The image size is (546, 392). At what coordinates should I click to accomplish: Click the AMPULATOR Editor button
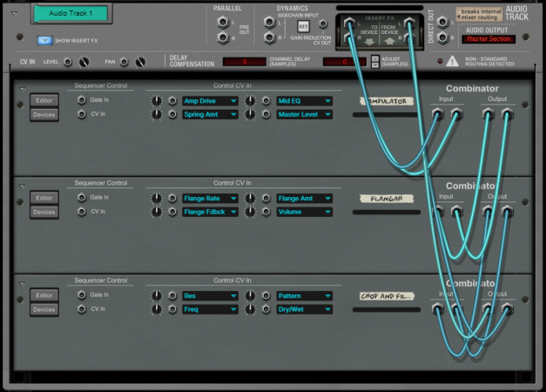44,100
